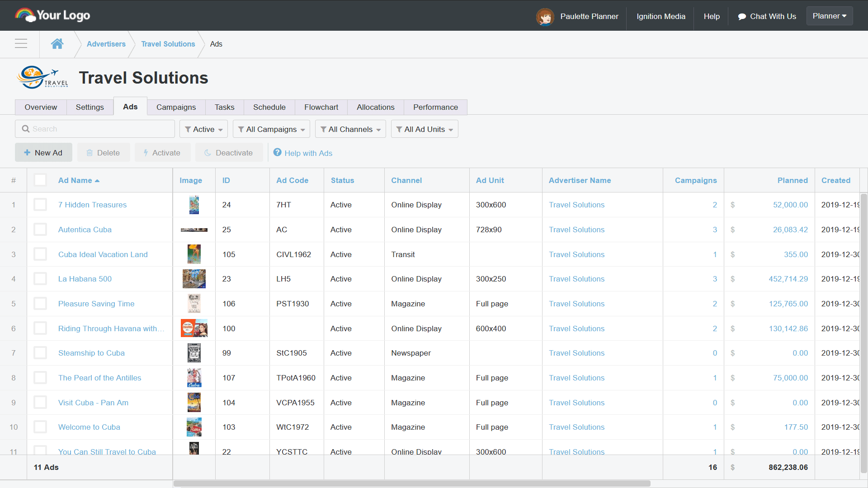Image resolution: width=868 pixels, height=488 pixels.
Task: Check the 7 Hidden Treasures row checkbox
Action: tap(40, 205)
